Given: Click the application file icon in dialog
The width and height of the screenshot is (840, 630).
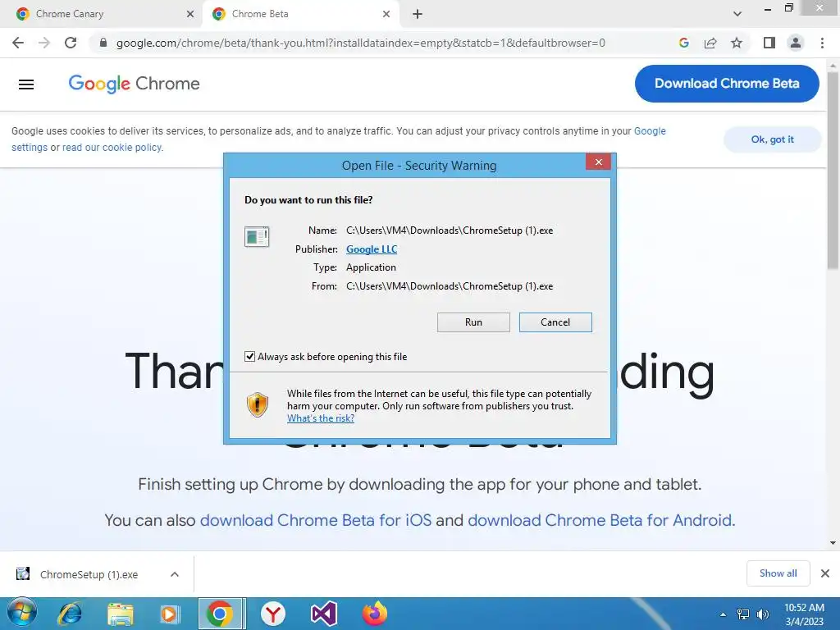Looking at the screenshot, I should point(257,236).
